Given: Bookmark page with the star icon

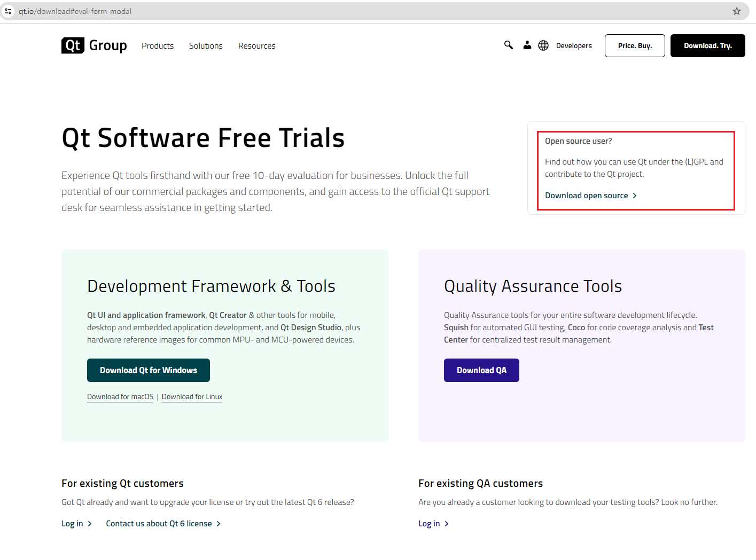Looking at the screenshot, I should pos(737,11).
